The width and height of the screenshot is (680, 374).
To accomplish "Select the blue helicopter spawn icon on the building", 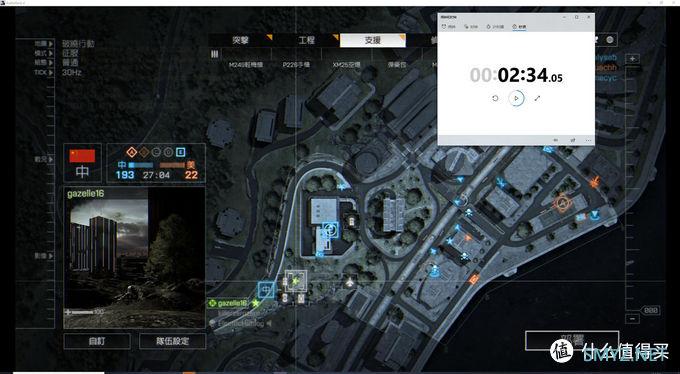I will (330, 229).
